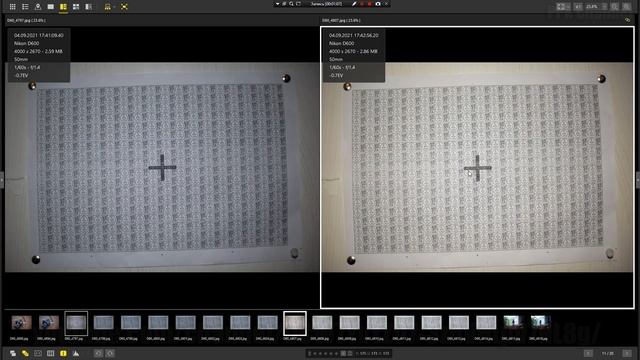Screen dimensions: 640x360
Task: Toggle the grid lines icon in bottom toolbar
Action: click(51, 353)
